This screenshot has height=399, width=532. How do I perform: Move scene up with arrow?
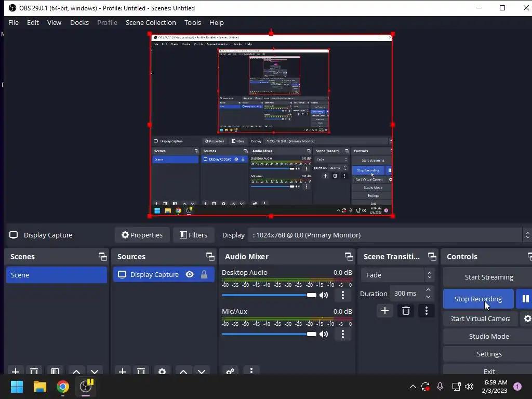click(76, 371)
